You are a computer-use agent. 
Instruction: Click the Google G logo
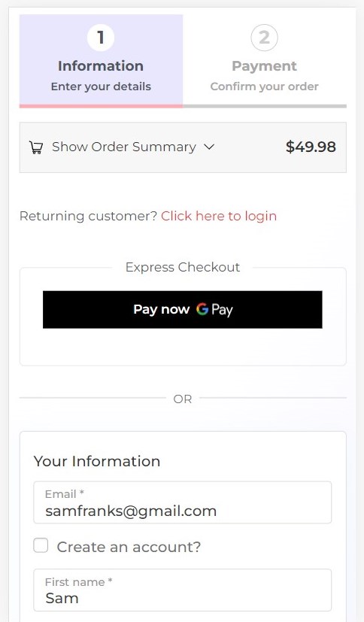[x=202, y=309]
